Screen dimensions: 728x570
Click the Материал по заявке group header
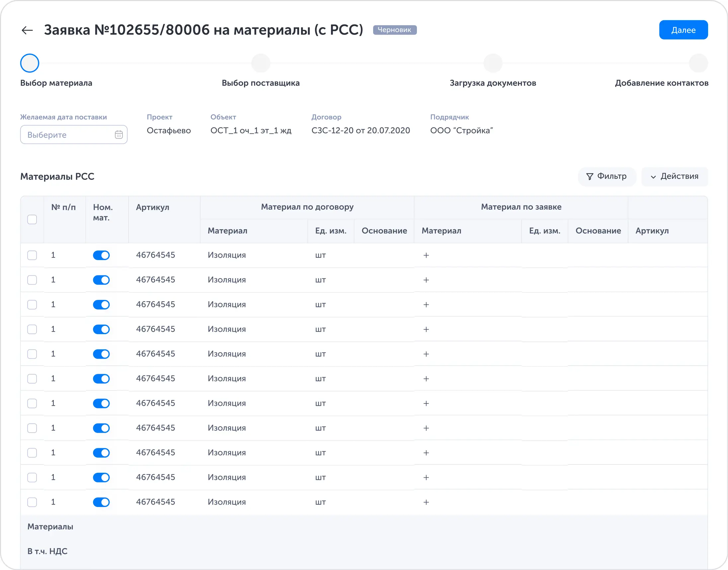[x=521, y=207]
